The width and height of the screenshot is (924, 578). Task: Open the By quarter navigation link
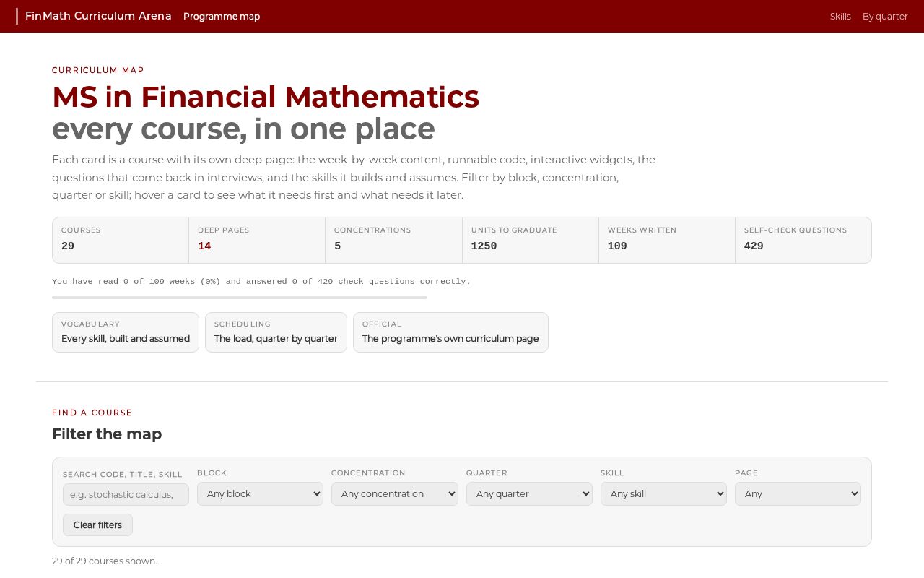(x=885, y=17)
